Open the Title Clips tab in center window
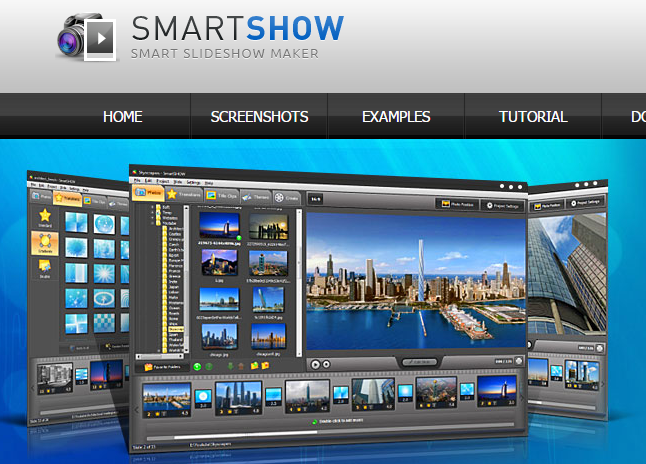 221,196
